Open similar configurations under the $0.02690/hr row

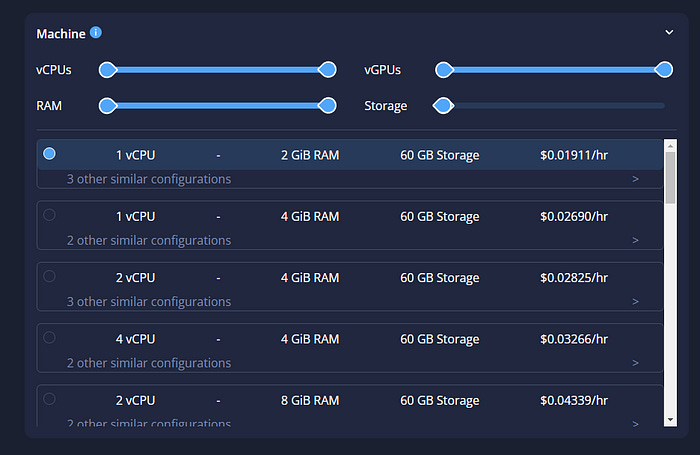pos(149,240)
